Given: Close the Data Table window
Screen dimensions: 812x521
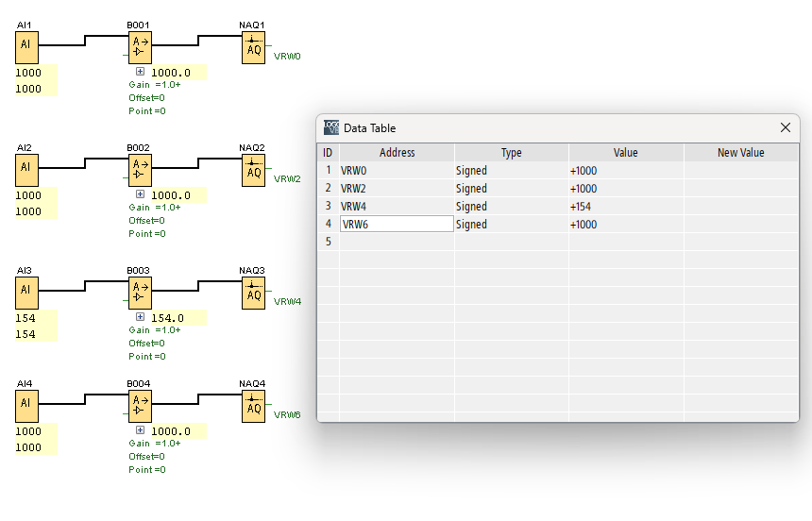Looking at the screenshot, I should click(x=785, y=127).
